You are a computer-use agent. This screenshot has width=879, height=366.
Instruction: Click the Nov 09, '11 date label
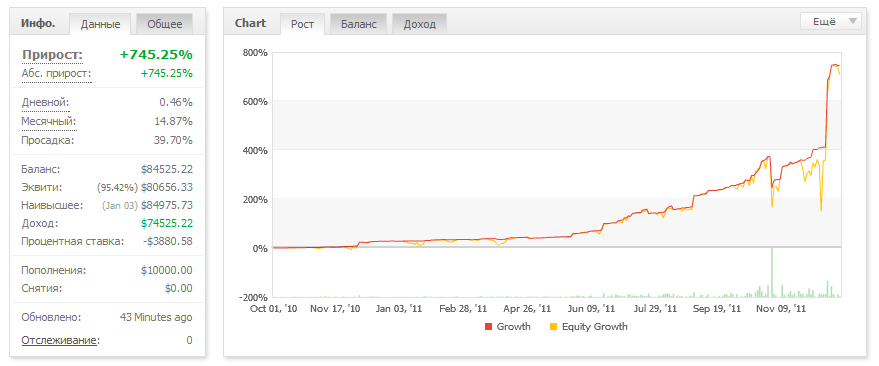click(x=781, y=308)
